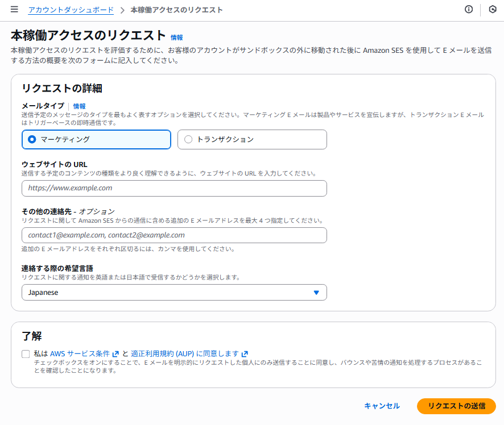Open the hamburger navigation menu
Viewport: 504px width, 425px height.
tap(14, 10)
